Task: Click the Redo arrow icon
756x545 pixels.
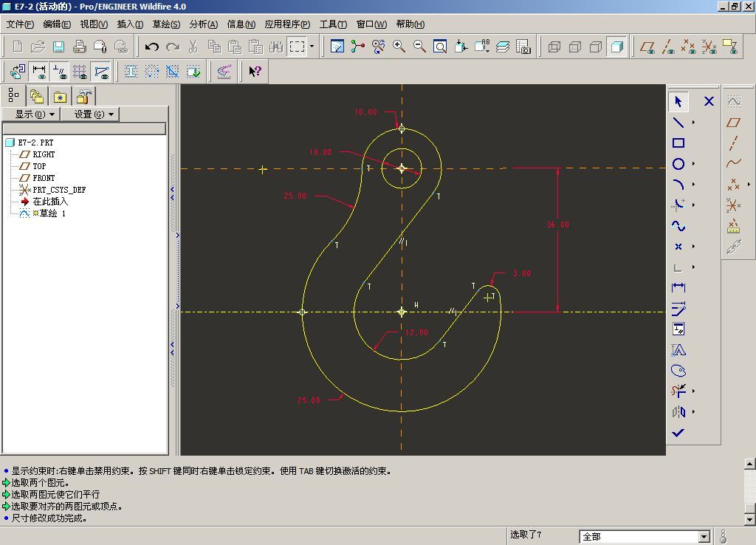Action: (x=173, y=47)
